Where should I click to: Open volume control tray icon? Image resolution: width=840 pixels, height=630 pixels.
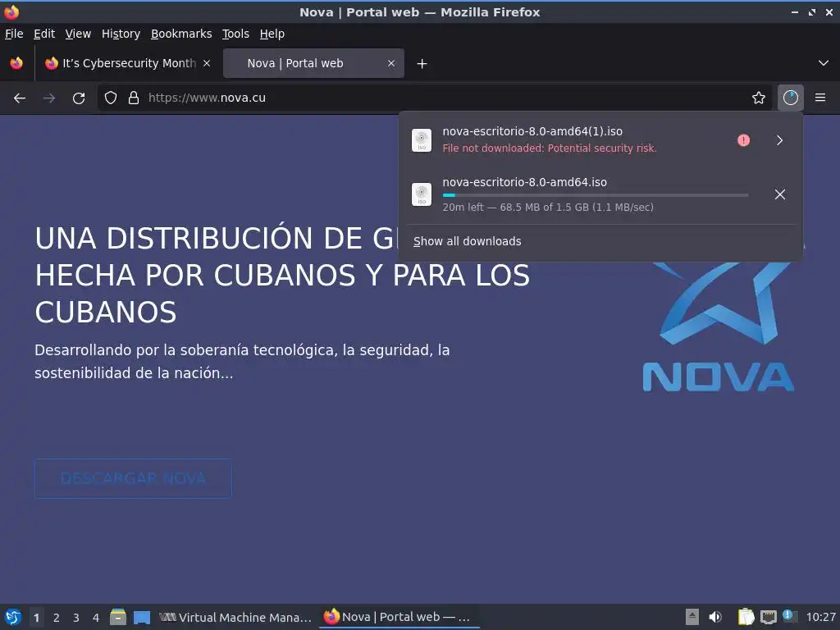pyautogui.click(x=715, y=617)
